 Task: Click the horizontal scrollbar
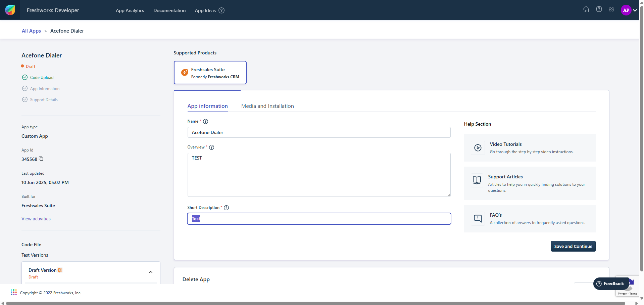pyautogui.click(x=315, y=303)
